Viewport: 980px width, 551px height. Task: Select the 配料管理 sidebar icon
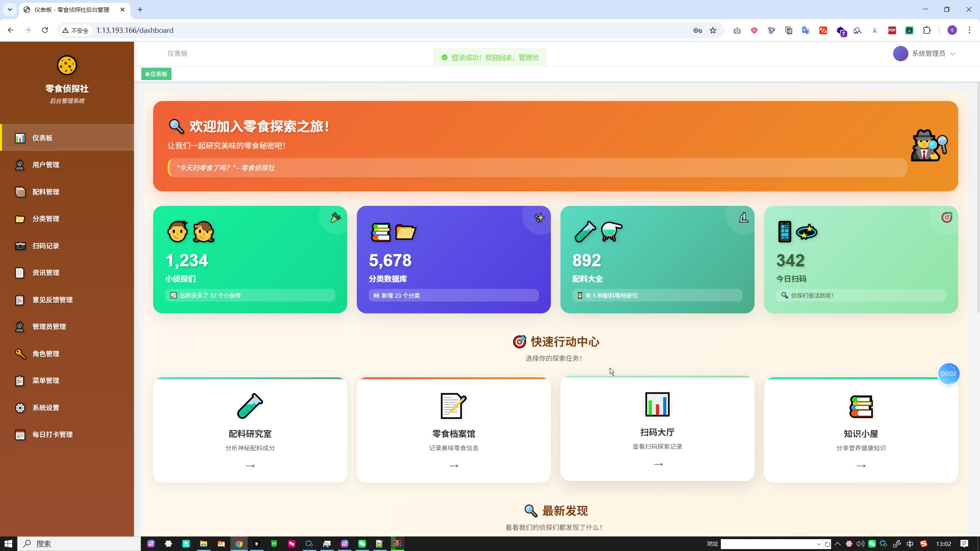[21, 192]
